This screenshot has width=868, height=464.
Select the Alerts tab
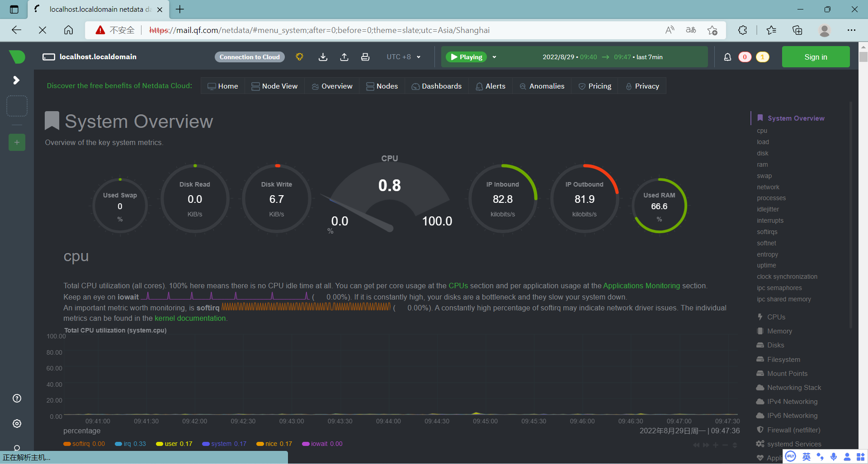click(491, 86)
